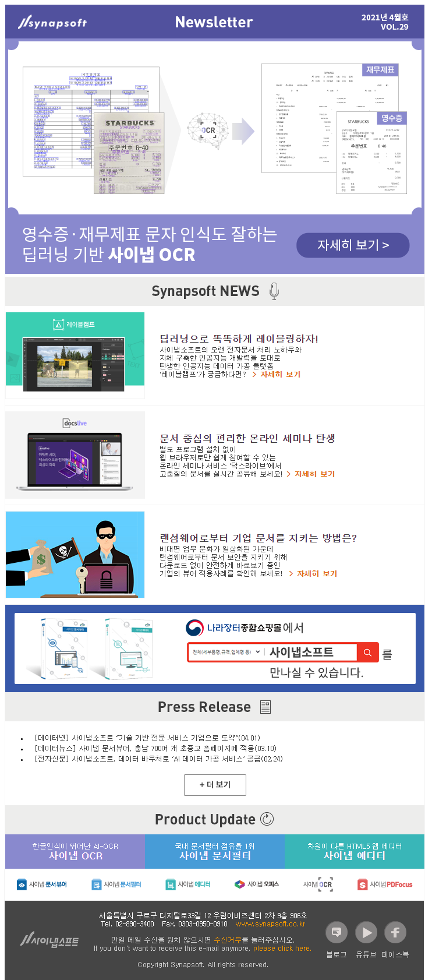Click the refresh icon beside Product Update
The image size is (425, 980).
pos(267,819)
